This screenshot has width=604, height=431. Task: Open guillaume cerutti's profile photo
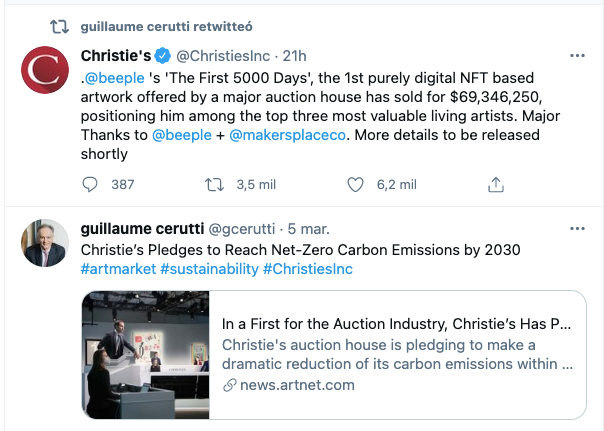(x=43, y=242)
